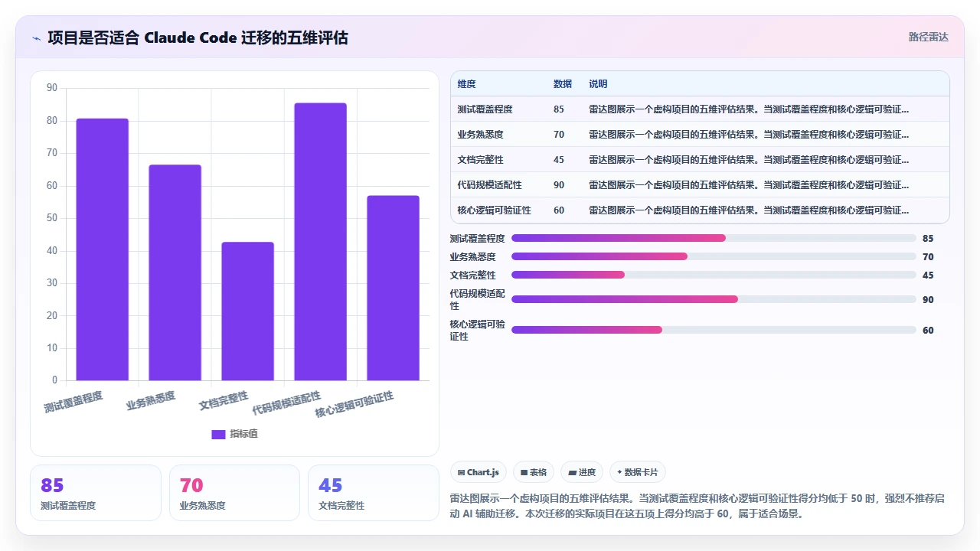Click the 文档完整性 progress bar
Image resolution: width=980 pixels, height=551 pixels.
(x=714, y=275)
